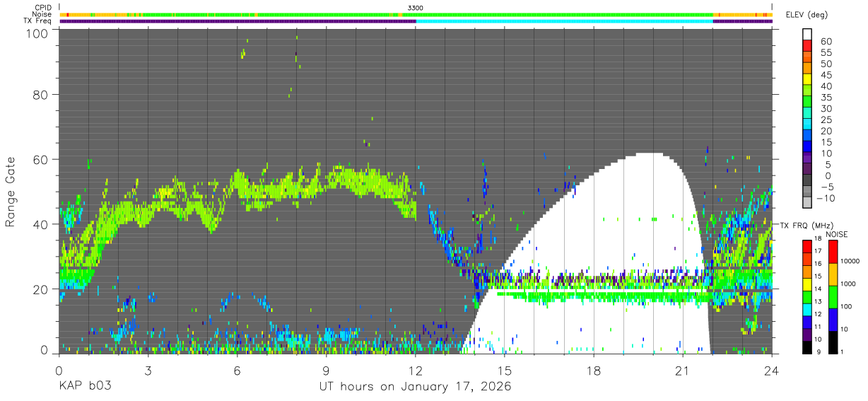Click the yellow 45 degree elevation swatch
The height and width of the screenshot is (401, 868).
point(807,79)
